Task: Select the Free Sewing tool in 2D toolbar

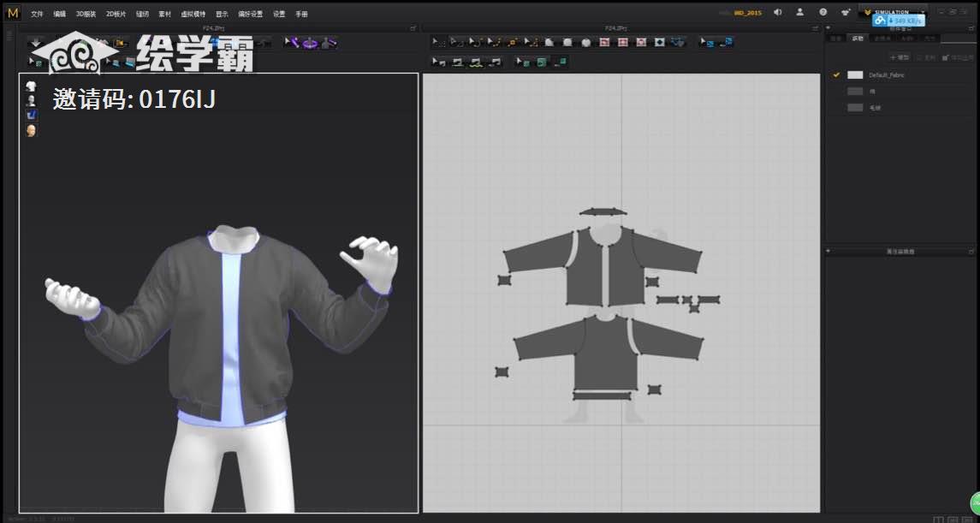Action: tap(476, 62)
